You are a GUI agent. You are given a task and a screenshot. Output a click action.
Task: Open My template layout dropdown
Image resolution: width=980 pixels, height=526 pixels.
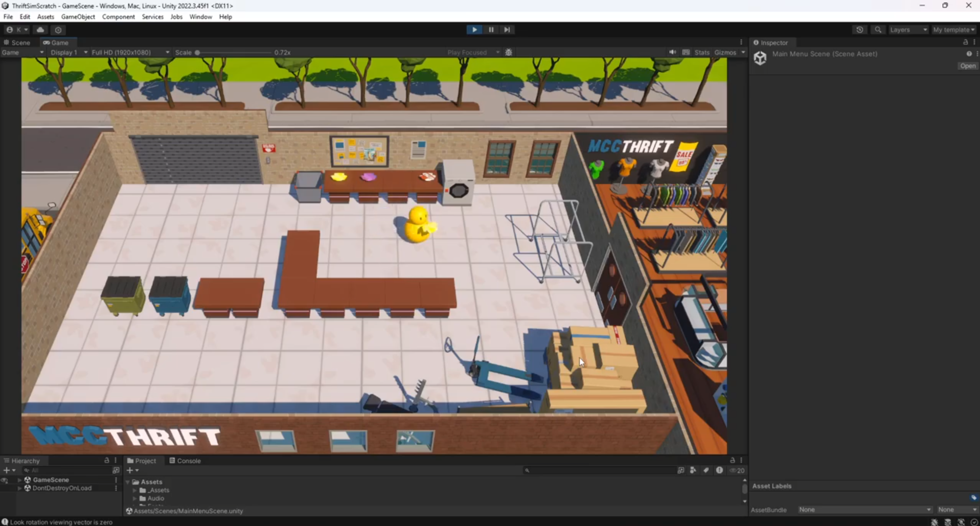point(954,30)
